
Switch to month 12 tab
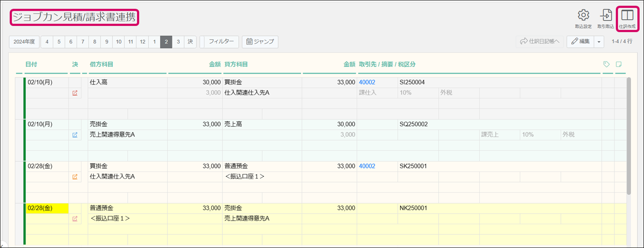[x=142, y=42]
